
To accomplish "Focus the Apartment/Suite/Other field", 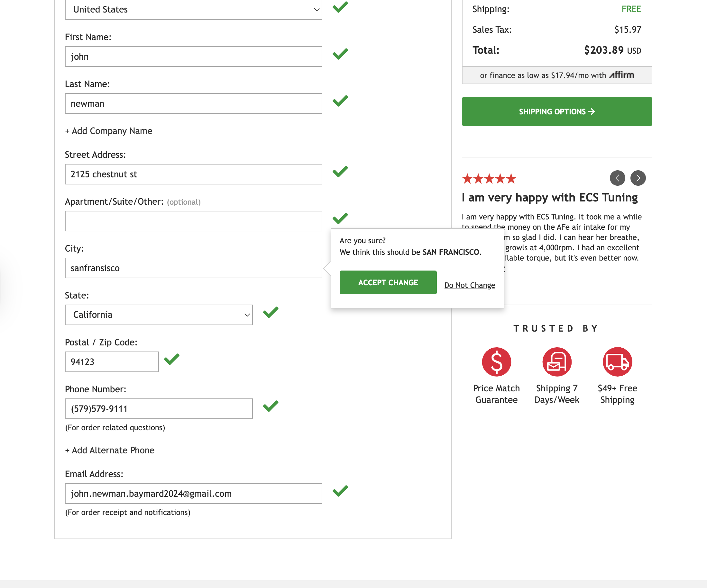I will [193, 221].
